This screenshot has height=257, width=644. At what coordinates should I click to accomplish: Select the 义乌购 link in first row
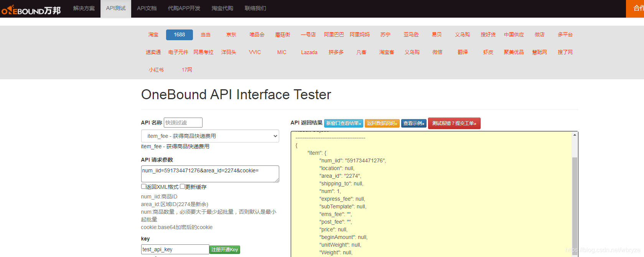pyautogui.click(x=463, y=34)
